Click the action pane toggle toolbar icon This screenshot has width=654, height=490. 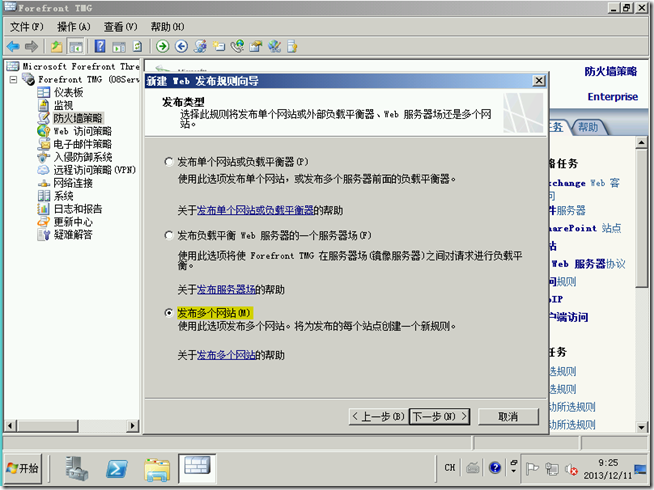coord(119,47)
